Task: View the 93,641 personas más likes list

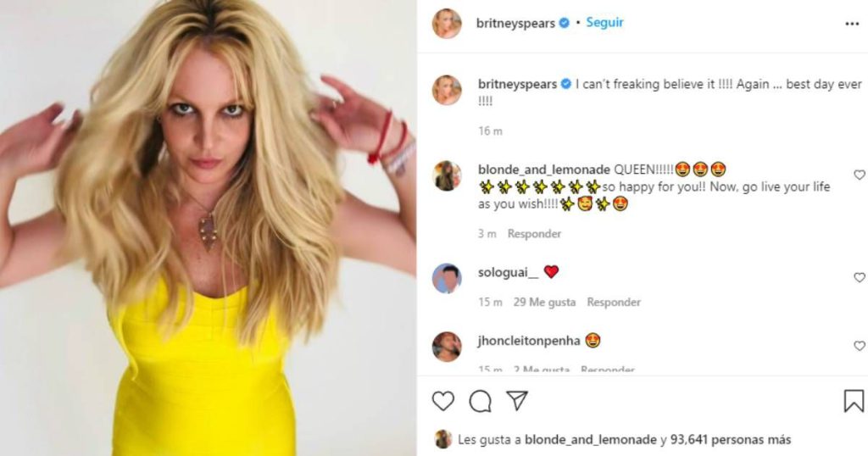Action: coord(731,440)
